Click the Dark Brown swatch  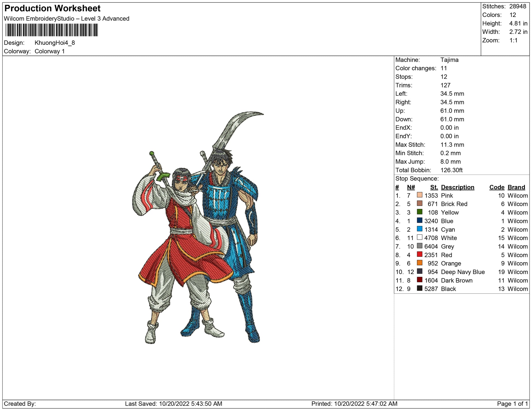click(419, 280)
